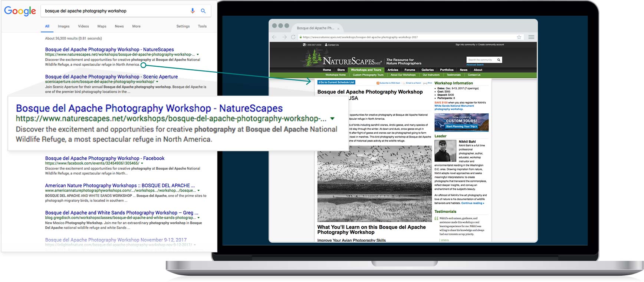Click the blue Google search magnifier icon
This screenshot has width=644, height=282.
(203, 11)
